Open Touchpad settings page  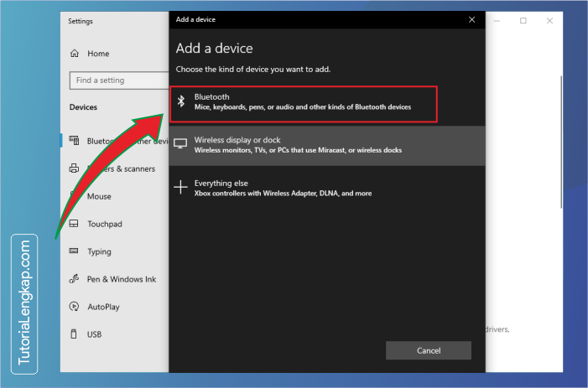105,224
